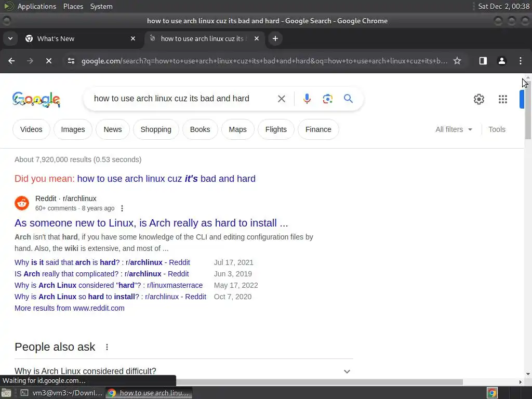532x399 pixels.
Task: Filter results by News
Action: 113,129
